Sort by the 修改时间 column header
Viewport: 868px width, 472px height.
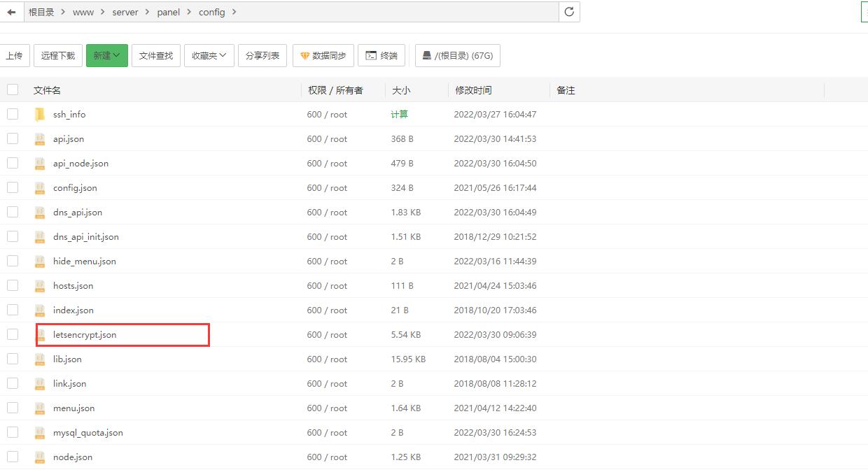pos(473,90)
